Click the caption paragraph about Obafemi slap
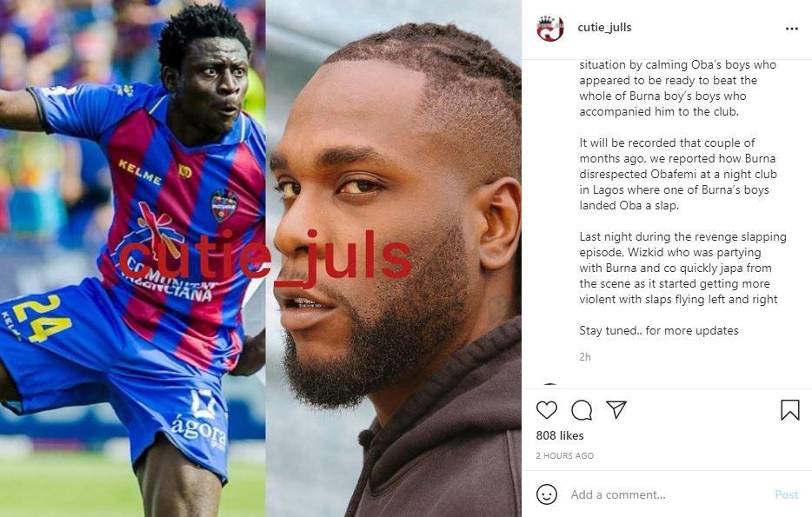This screenshot has height=517, width=812. pos(678,174)
